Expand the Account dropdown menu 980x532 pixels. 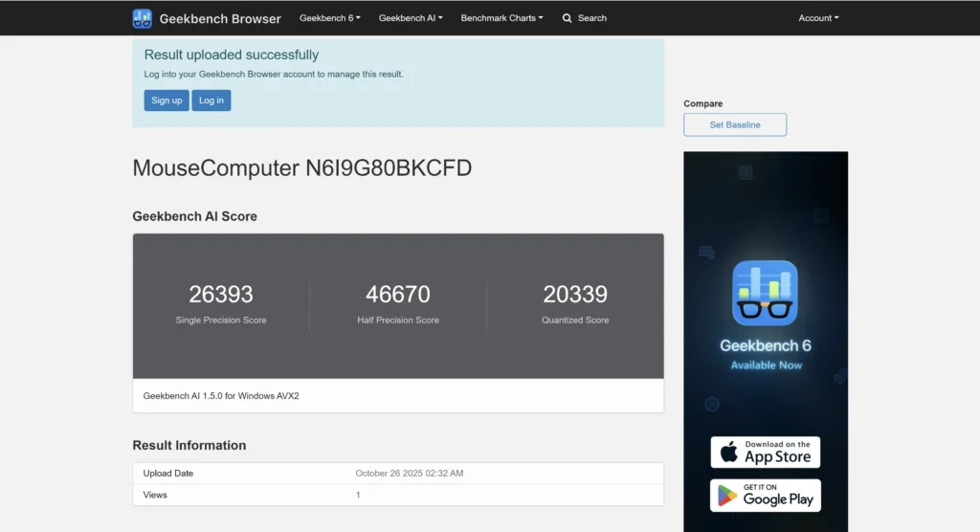[818, 18]
